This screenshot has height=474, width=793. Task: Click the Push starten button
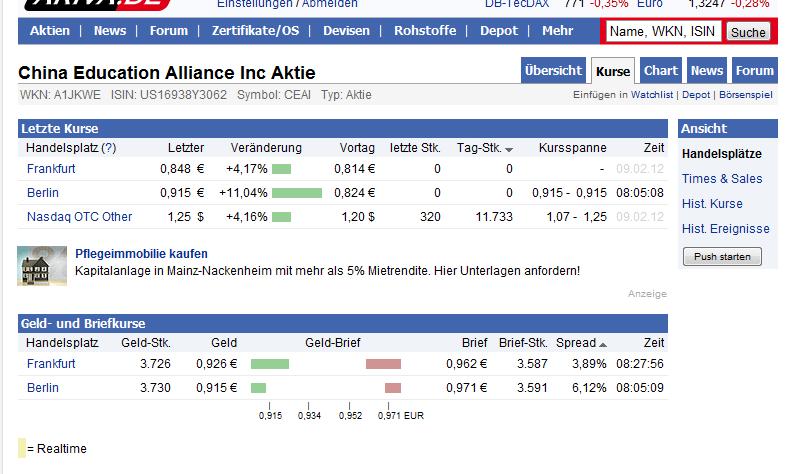coord(722,256)
